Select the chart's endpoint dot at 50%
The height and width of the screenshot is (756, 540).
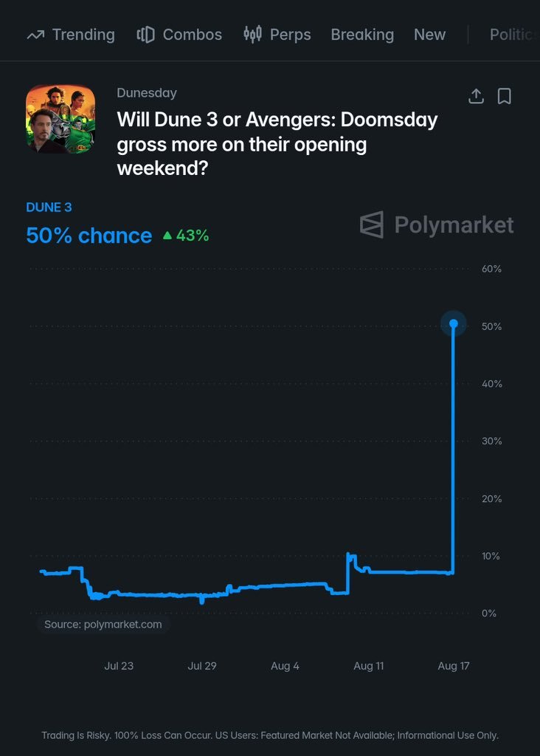(453, 323)
